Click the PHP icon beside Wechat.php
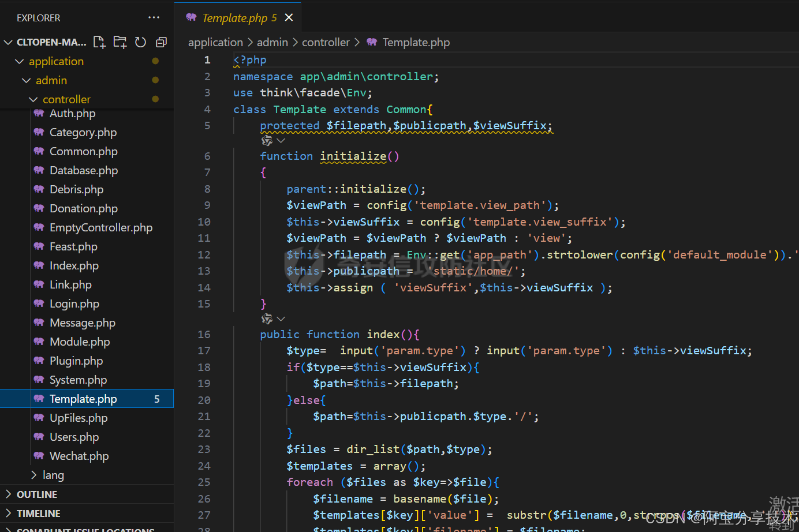The height and width of the screenshot is (532, 799). tap(39, 456)
